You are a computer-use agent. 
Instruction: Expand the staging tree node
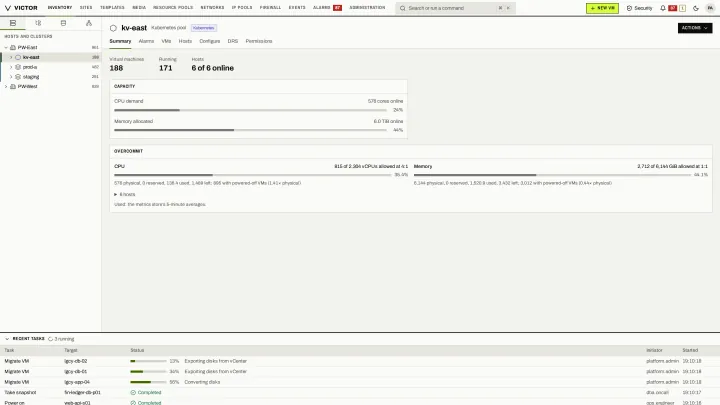tap(11, 77)
